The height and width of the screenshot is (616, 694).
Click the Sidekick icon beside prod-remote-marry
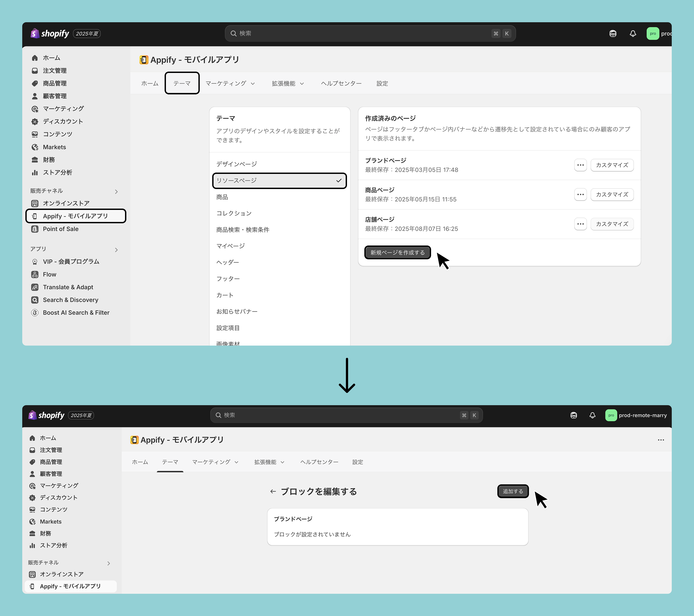[x=573, y=415]
